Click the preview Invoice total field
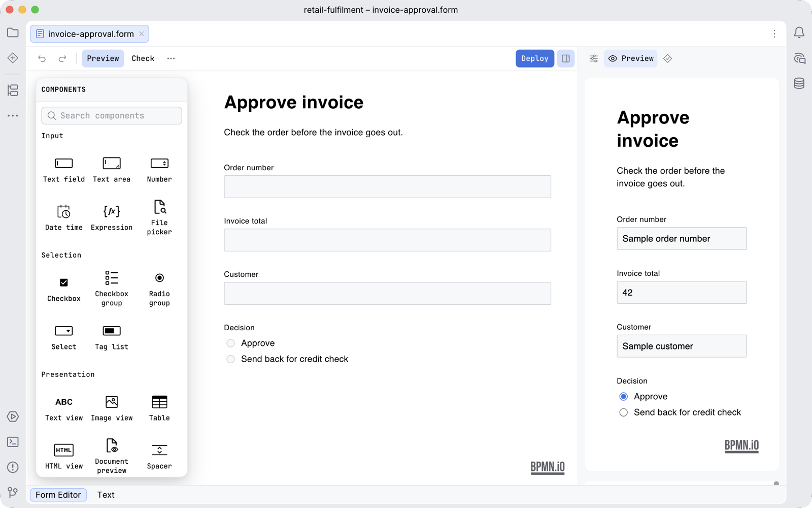 pyautogui.click(x=682, y=293)
